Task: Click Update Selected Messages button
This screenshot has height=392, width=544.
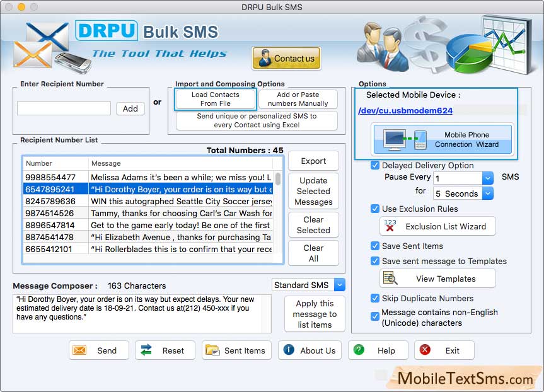Action: tap(313, 191)
